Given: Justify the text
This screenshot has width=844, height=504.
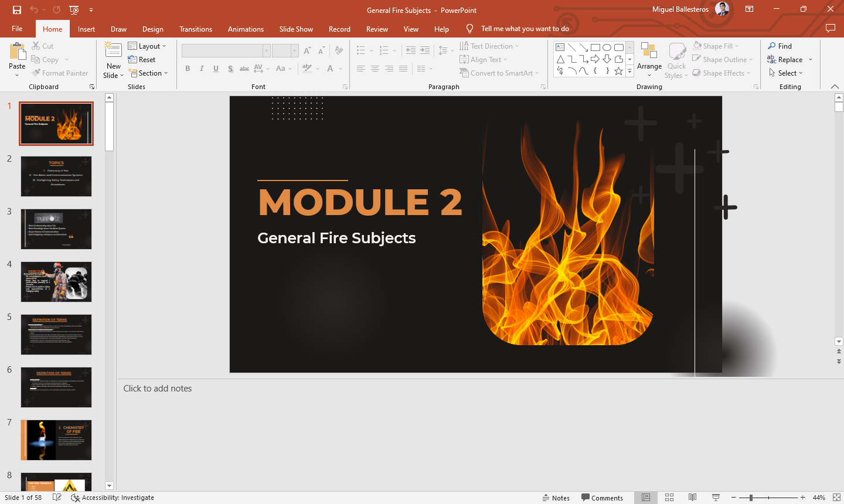Looking at the screenshot, I should point(403,69).
